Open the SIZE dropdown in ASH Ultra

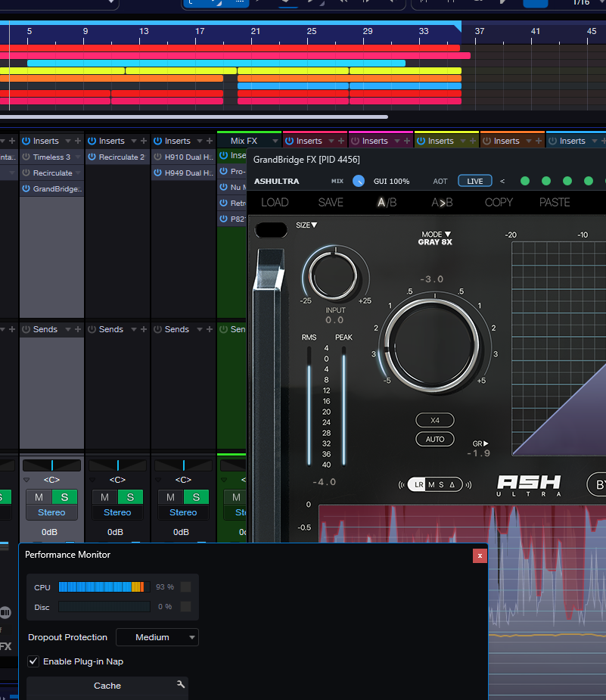coord(306,225)
